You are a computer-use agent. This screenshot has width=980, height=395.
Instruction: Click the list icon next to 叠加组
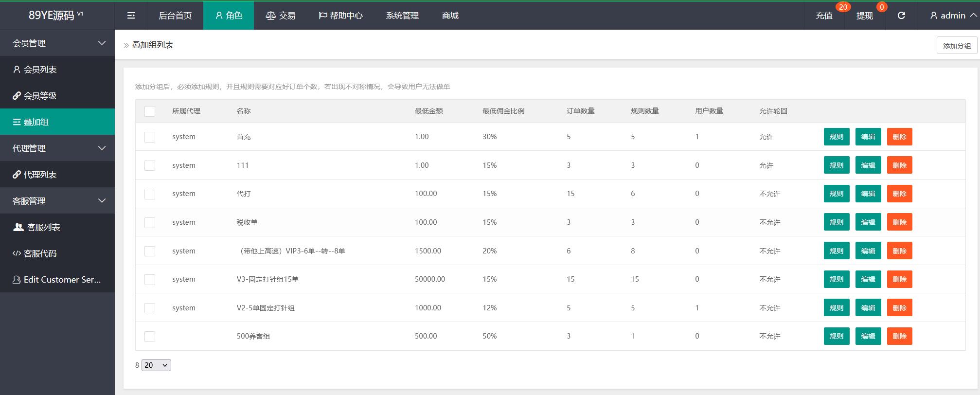tap(17, 122)
